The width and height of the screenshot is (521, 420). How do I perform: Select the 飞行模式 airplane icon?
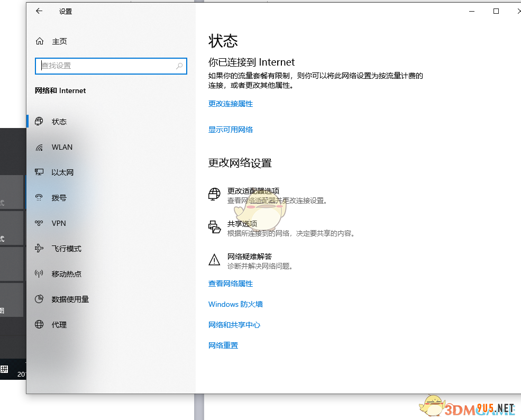(x=39, y=248)
